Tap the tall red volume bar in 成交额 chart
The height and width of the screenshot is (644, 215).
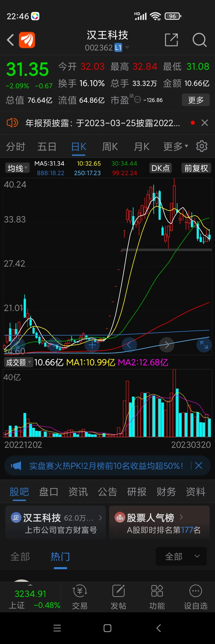pos(174,403)
